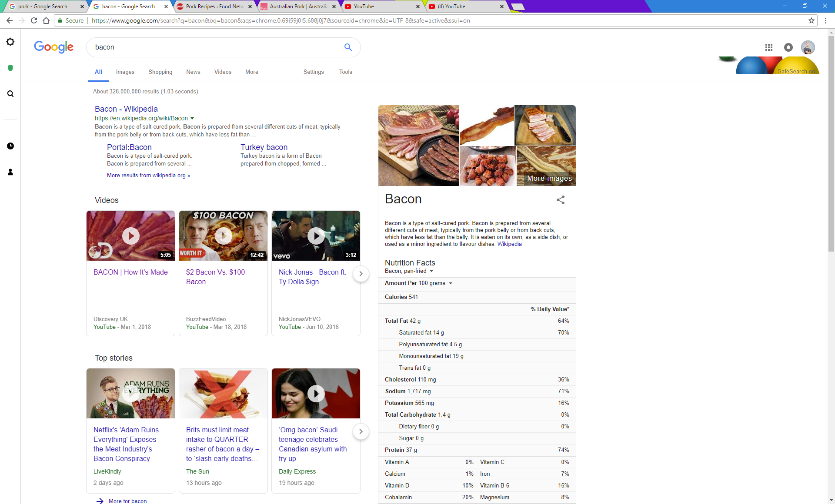Image resolution: width=835 pixels, height=504 pixels.
Task: Open the Google apps grid
Action: point(769,47)
